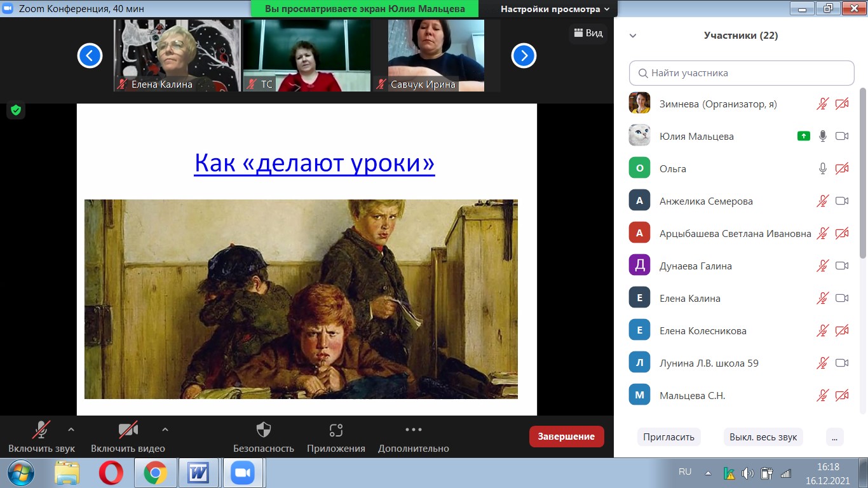Toggle microphone for Ольга
This screenshot has height=488, width=868.
click(823, 168)
